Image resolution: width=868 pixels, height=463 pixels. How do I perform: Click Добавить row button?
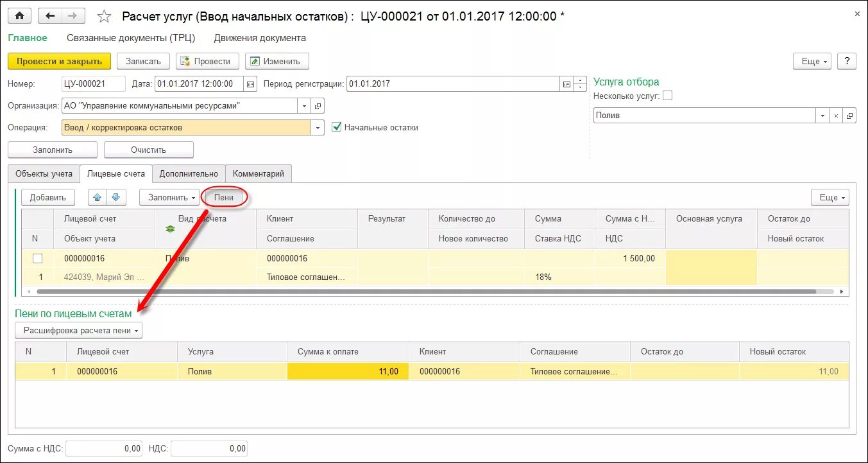pyautogui.click(x=48, y=197)
